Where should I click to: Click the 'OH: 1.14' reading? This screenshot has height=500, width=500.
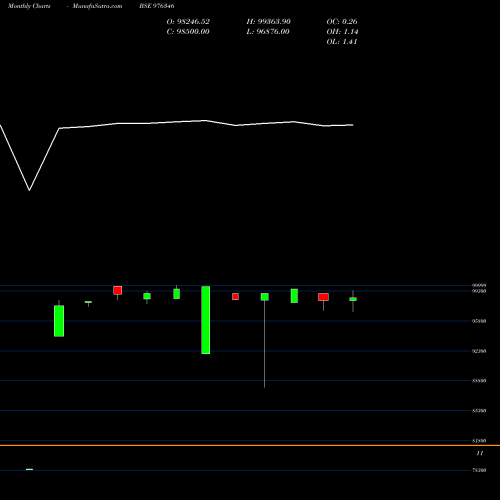click(342, 32)
